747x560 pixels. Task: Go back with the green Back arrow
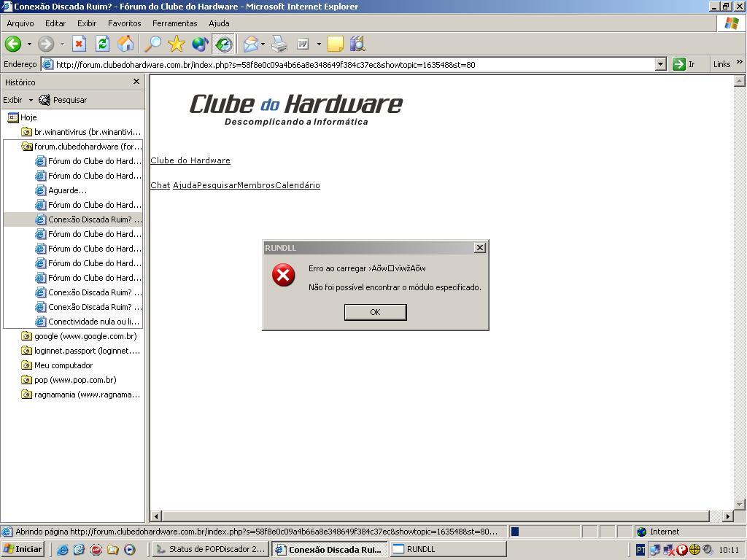pos(13,44)
